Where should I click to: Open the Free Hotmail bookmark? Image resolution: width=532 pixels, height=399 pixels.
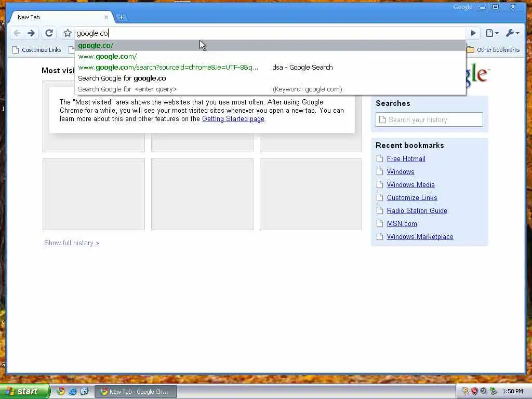(x=406, y=158)
